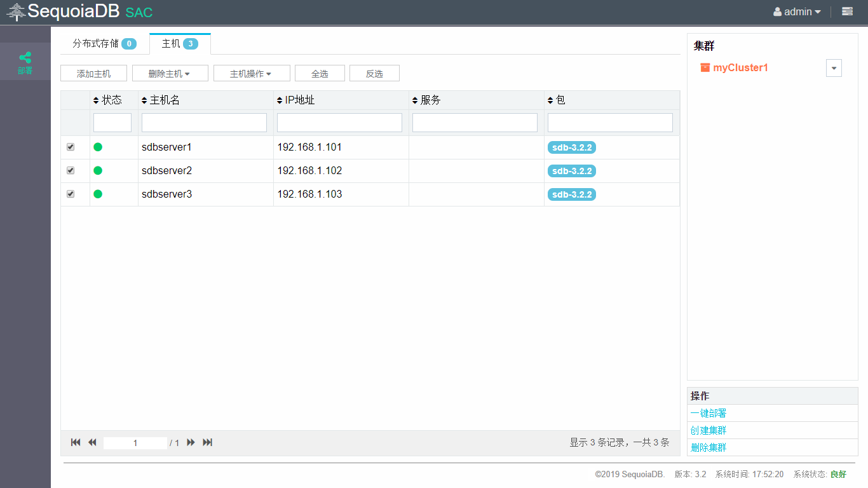Go to first page of host list
Screen dimensions: 868x488
click(76, 442)
